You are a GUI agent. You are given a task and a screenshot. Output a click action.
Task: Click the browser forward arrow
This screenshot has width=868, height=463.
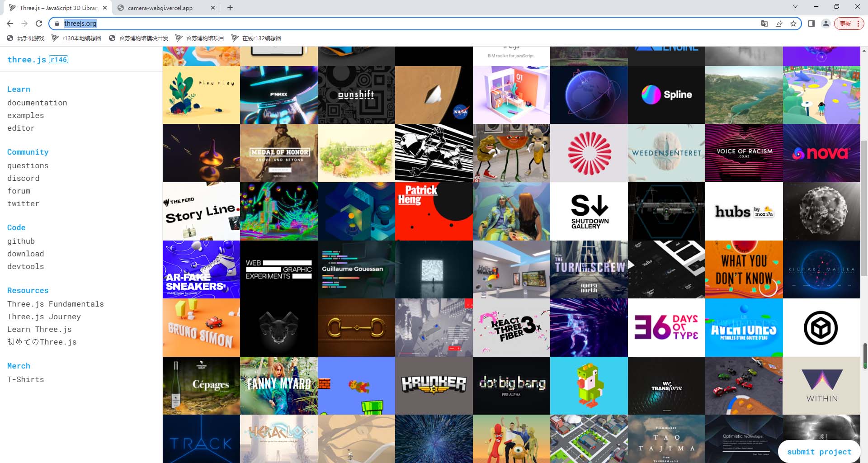[24, 24]
